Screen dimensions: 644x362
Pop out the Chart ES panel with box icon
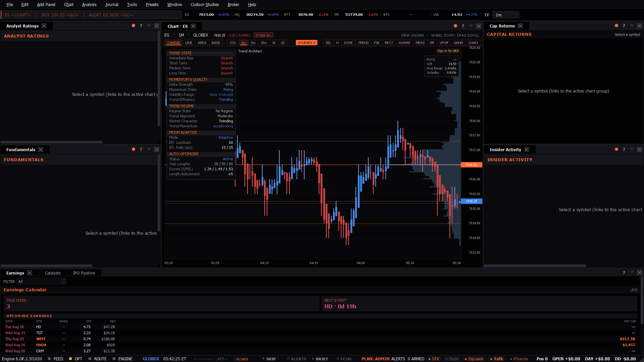(479, 26)
